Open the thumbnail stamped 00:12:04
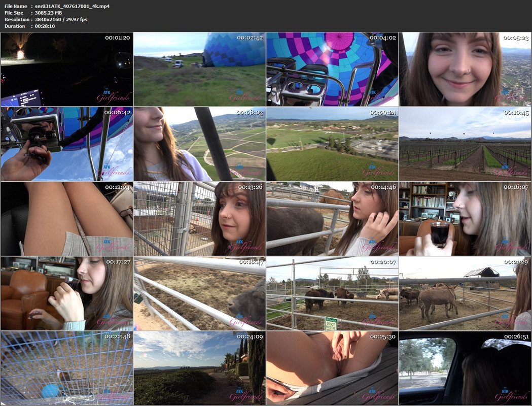The height and width of the screenshot is (406, 532). tap(67, 219)
